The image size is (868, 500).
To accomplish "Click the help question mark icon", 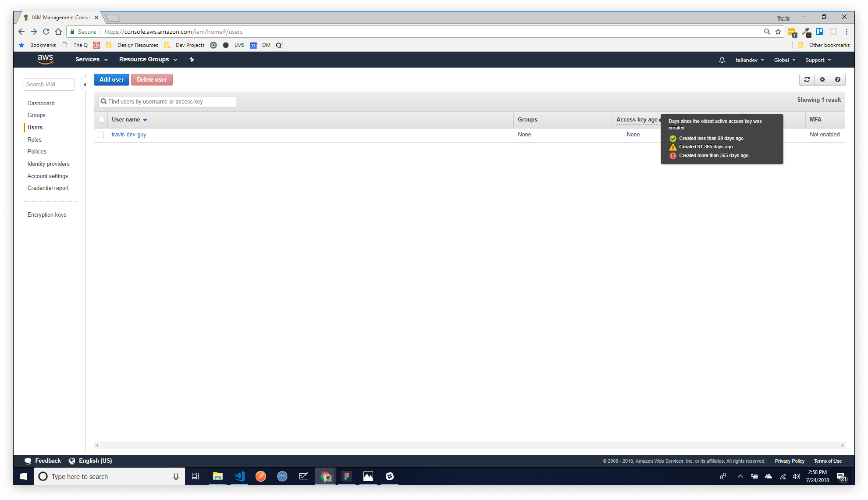I will [x=837, y=79].
